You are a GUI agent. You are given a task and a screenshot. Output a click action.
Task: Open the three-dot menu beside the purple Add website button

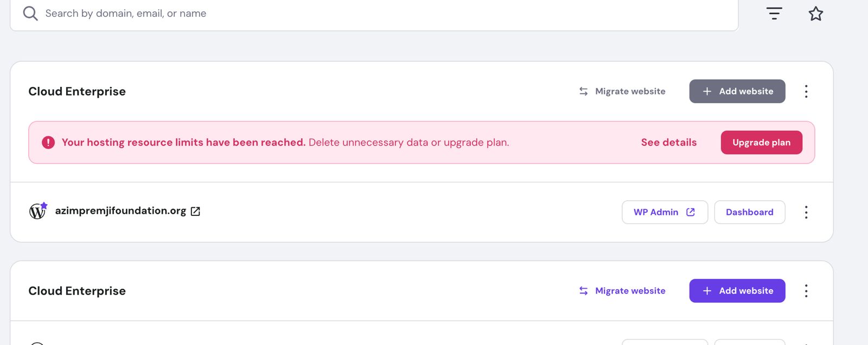(806, 291)
